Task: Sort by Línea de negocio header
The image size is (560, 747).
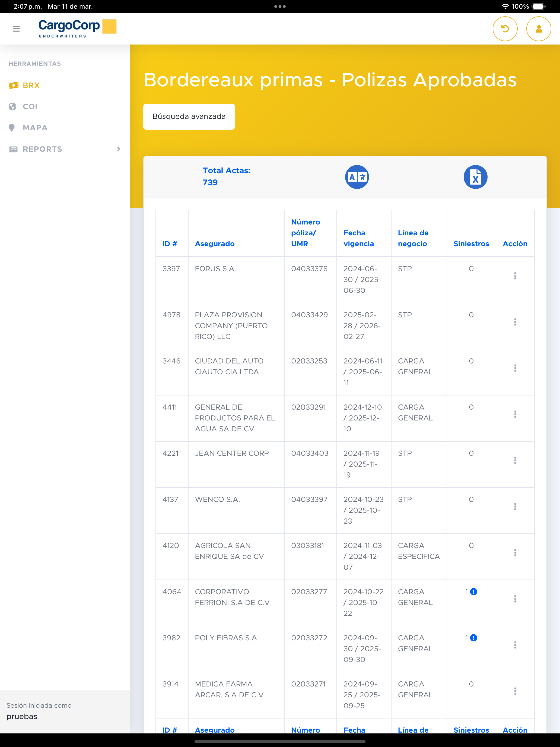Action: click(x=413, y=238)
